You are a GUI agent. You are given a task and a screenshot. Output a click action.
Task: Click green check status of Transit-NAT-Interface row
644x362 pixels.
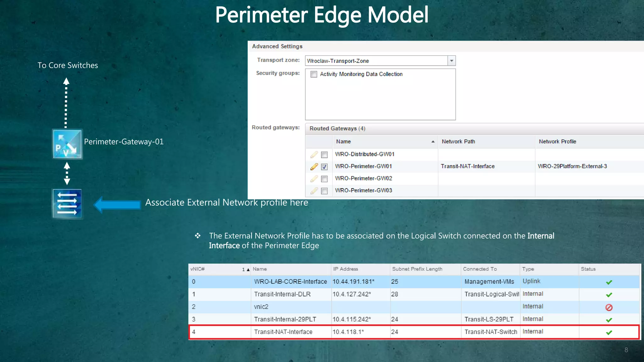pyautogui.click(x=609, y=332)
